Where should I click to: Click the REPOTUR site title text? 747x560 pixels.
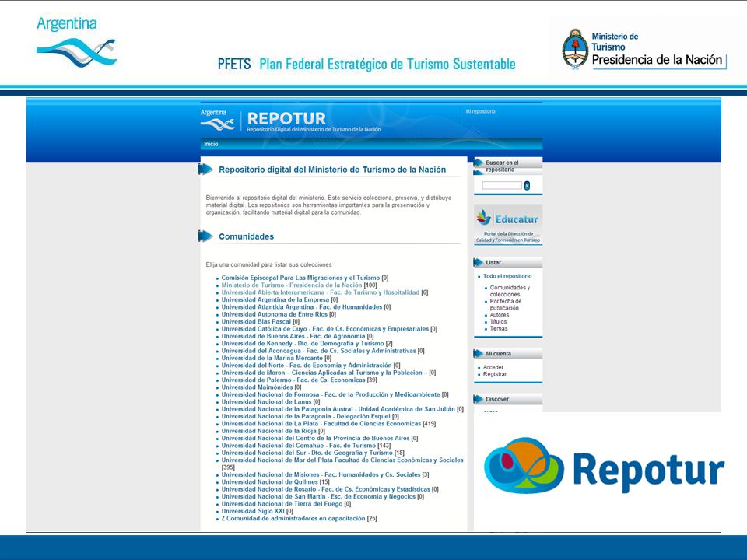pos(286,118)
